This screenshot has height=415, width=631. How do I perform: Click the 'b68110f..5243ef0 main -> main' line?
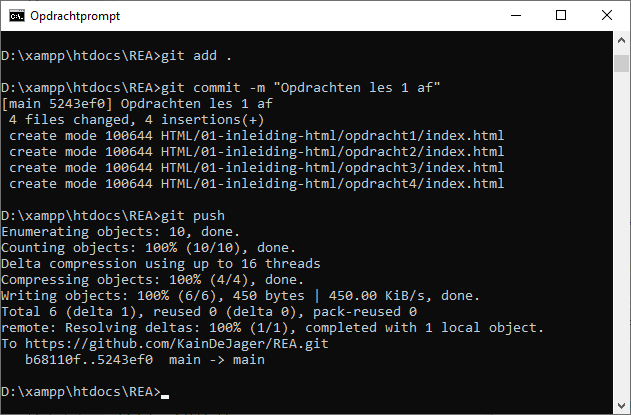pyautogui.click(x=145, y=359)
